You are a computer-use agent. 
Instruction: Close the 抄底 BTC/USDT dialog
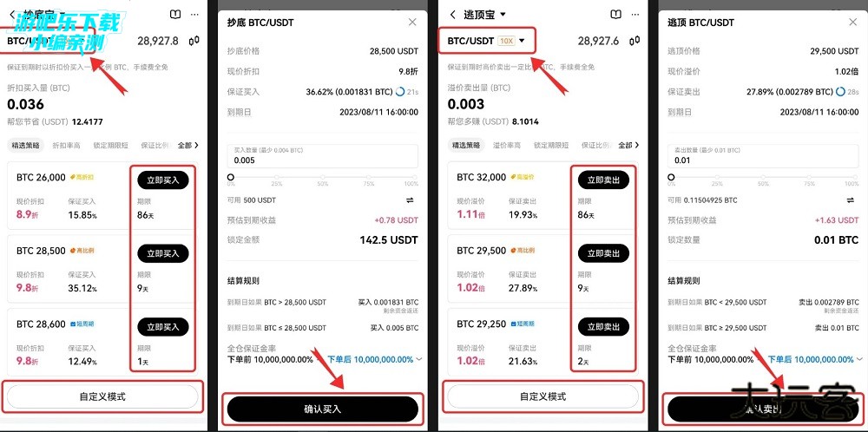click(411, 23)
